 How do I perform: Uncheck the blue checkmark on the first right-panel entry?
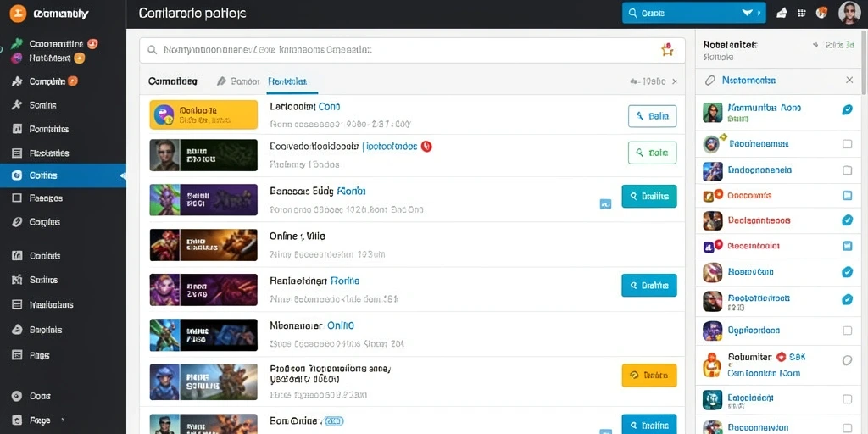click(847, 109)
